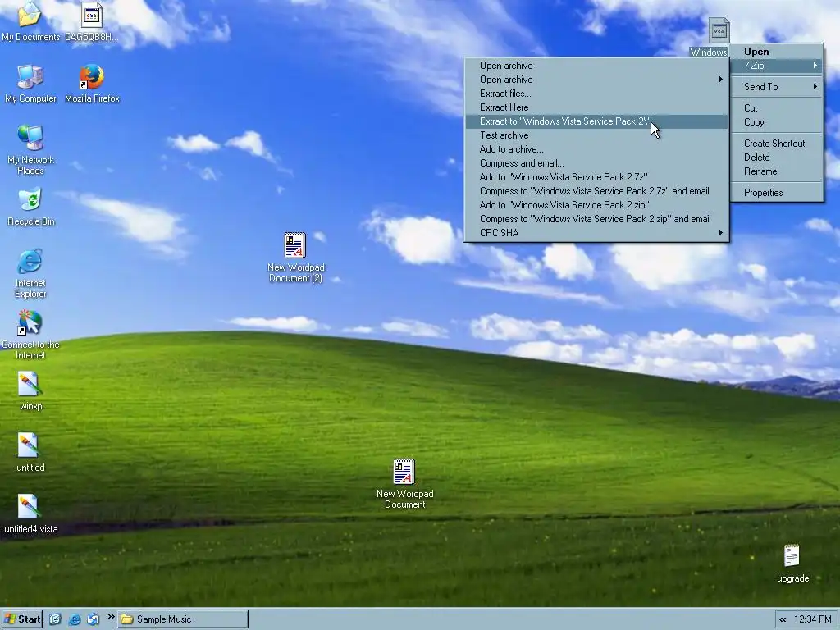The height and width of the screenshot is (630, 840).
Task: Choose Extract files... in 7-Zip menu
Action: click(x=596, y=94)
